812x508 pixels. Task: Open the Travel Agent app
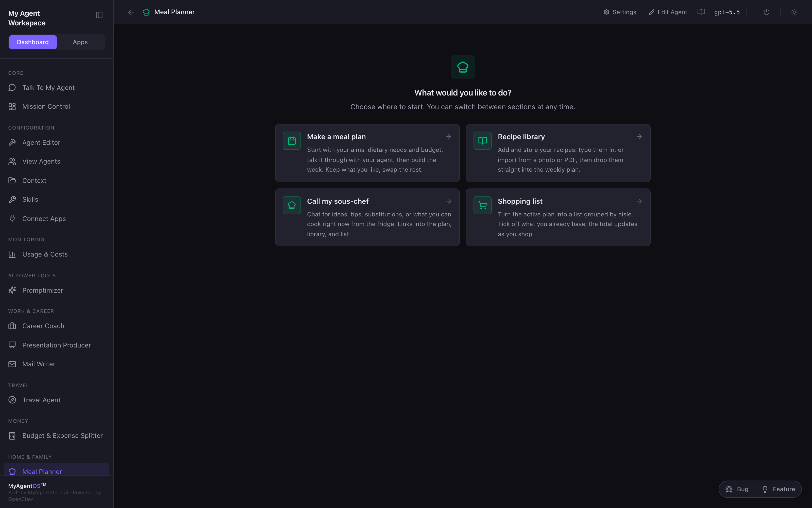click(x=56, y=400)
